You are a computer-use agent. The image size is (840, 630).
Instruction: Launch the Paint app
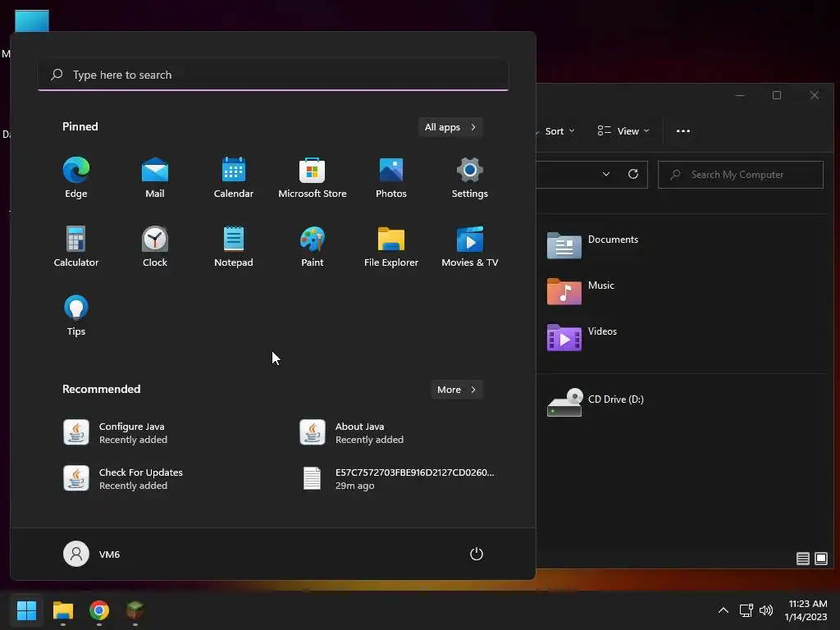tap(313, 247)
